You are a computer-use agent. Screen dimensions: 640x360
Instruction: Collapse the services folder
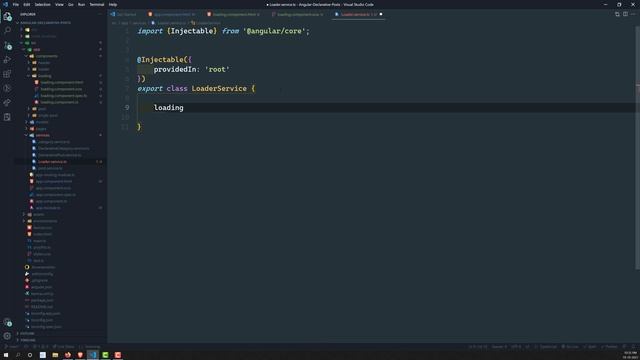coord(42,135)
